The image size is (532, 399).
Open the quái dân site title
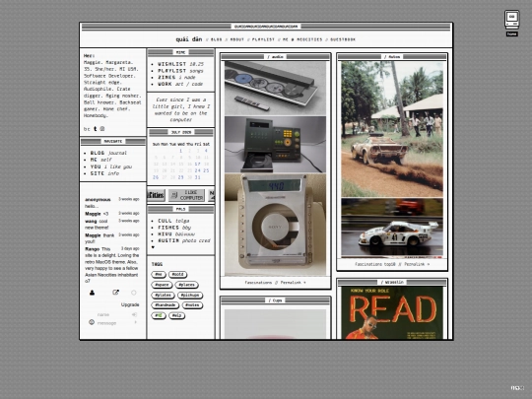pyautogui.click(x=189, y=39)
